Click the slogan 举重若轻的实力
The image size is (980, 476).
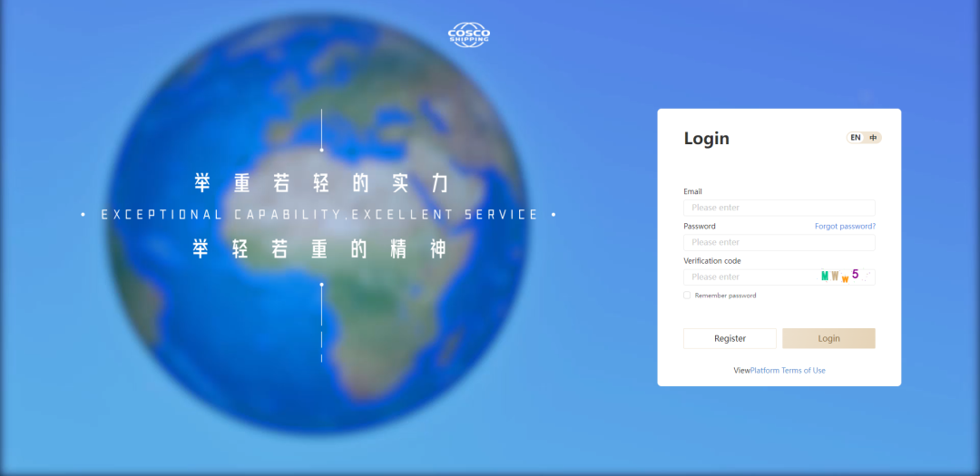pos(321,183)
